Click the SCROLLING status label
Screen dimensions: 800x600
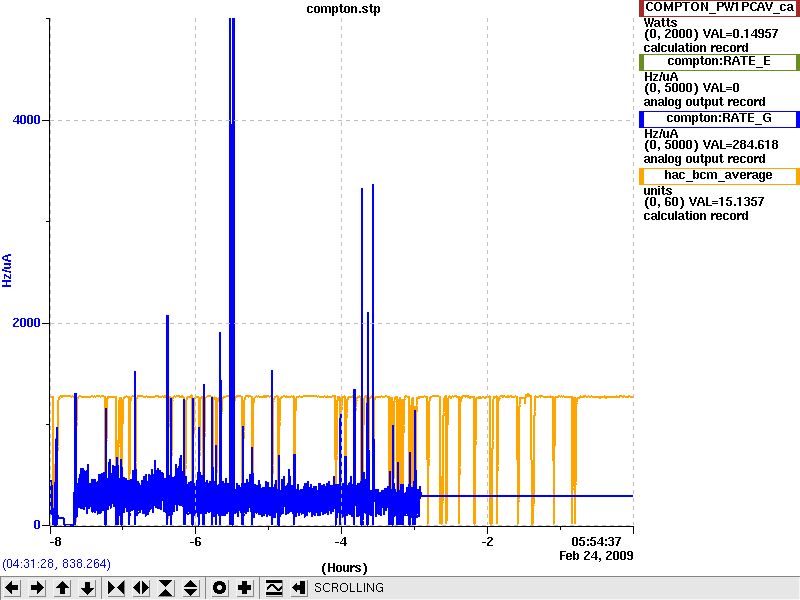tap(348, 588)
